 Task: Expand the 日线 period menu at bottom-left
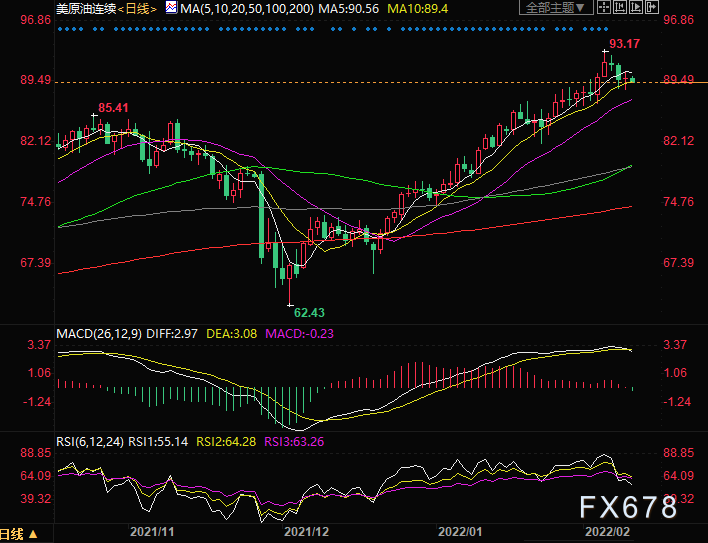tap(19, 534)
